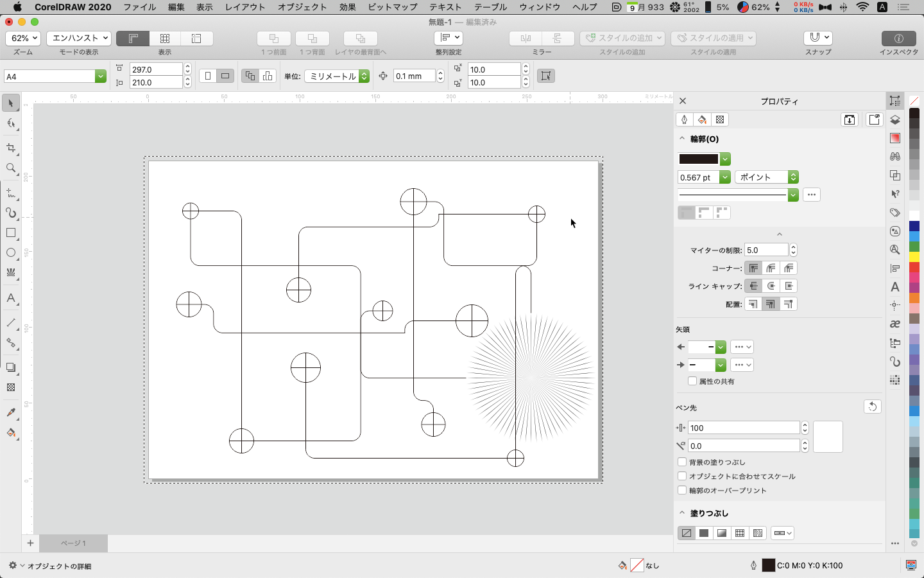Choose the Zoom magnifier tool
The image size is (924, 578).
(x=11, y=168)
